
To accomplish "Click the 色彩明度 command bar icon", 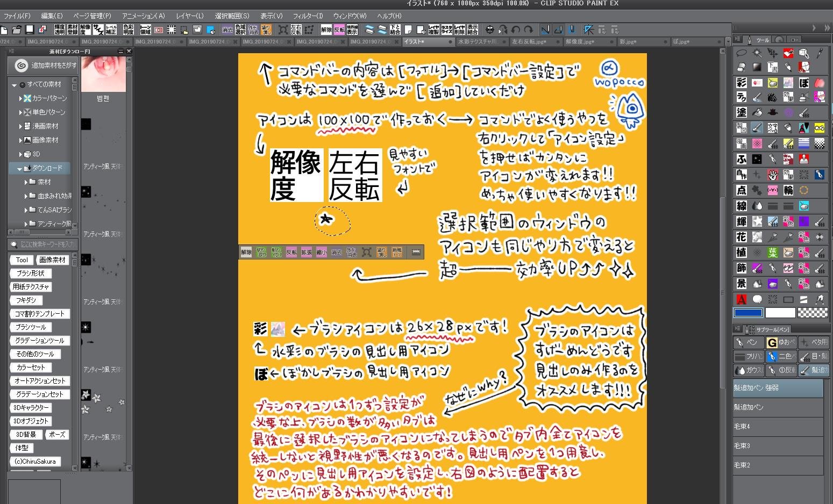I will pyautogui.click(x=129, y=30).
